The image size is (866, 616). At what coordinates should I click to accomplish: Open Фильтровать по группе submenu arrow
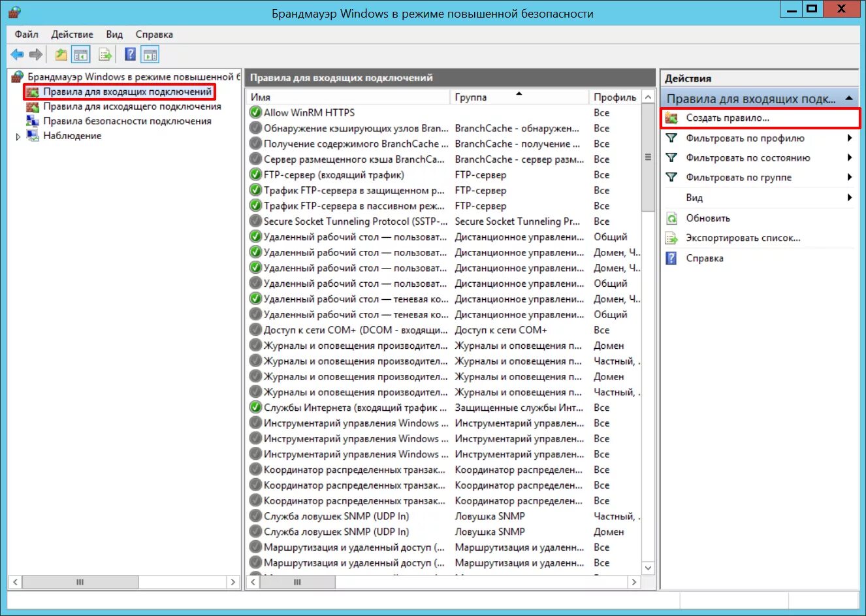[x=850, y=178]
